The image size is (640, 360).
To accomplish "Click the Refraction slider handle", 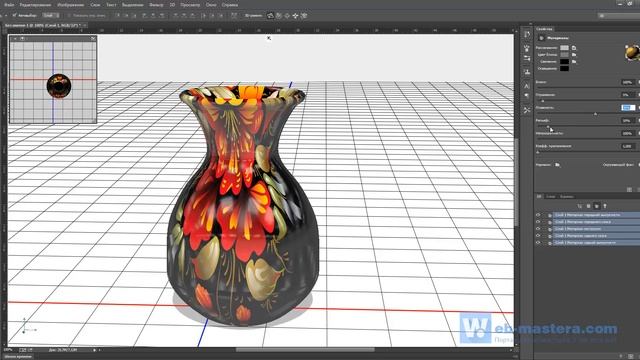I will [x=538, y=152].
